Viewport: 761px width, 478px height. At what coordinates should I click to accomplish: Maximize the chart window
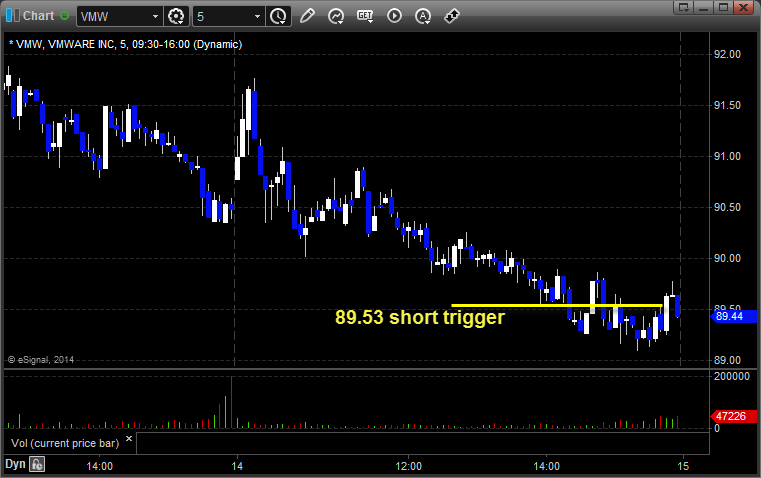pyautogui.click(x=723, y=7)
